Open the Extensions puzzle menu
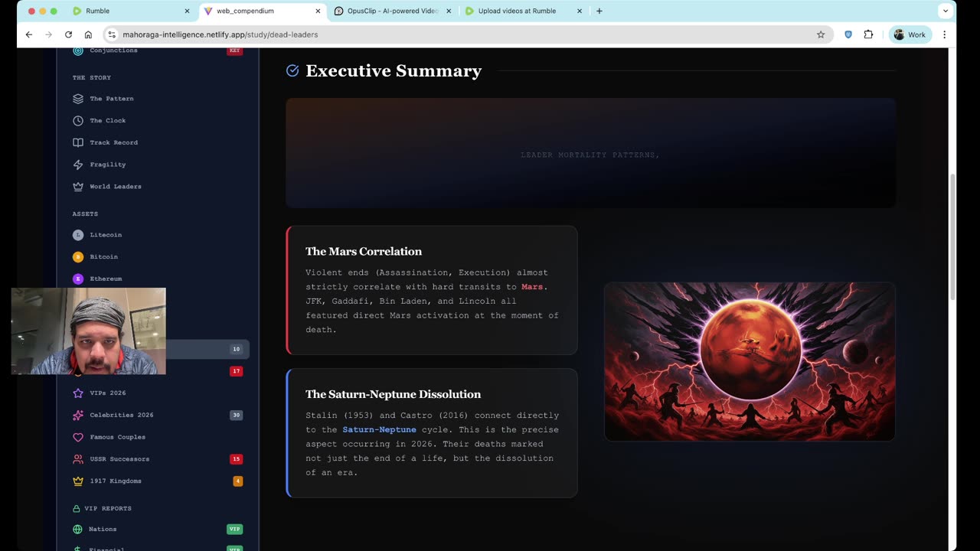980x551 pixels. [868, 34]
